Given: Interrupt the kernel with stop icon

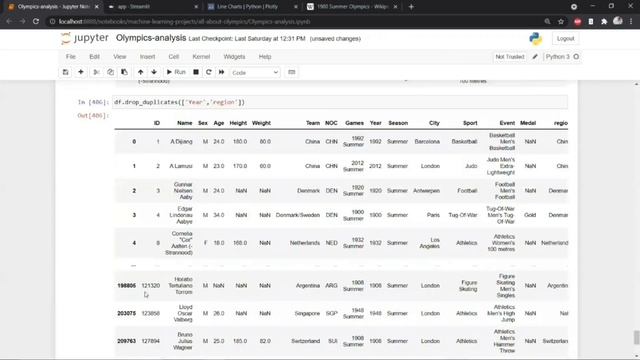Looking at the screenshot, I should (196, 72).
